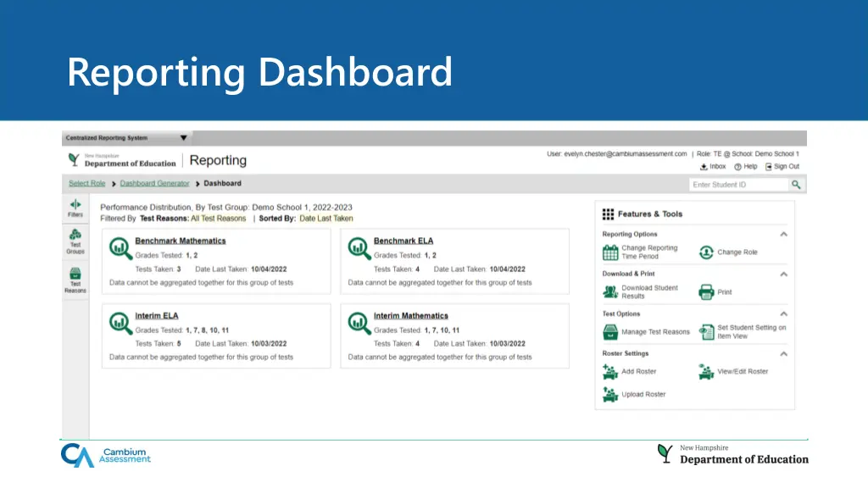The height and width of the screenshot is (488, 868).
Task: Click the Help question mark icon
Action: 737,167
